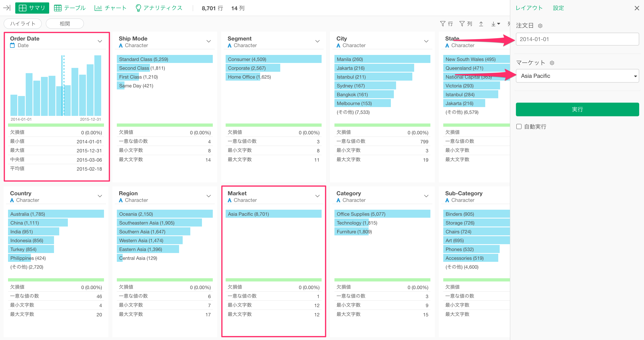Expand the Market column menu
644x340 pixels.
pos(317,196)
